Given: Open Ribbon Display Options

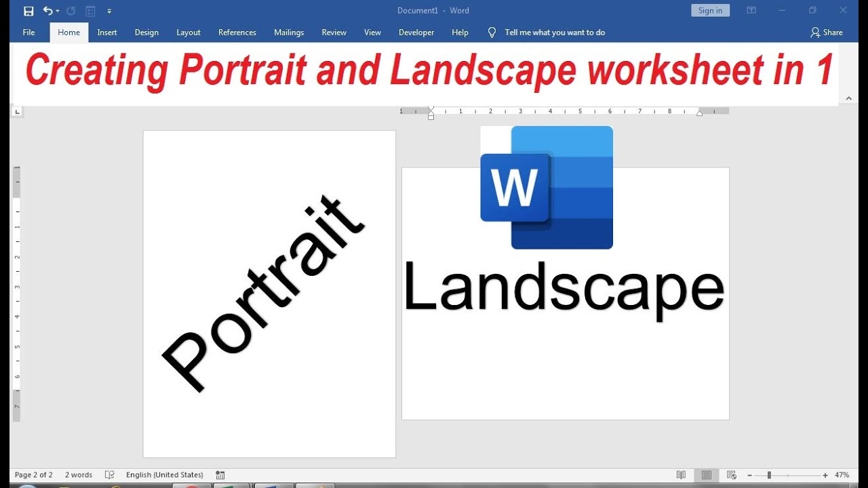Looking at the screenshot, I should tap(751, 10).
